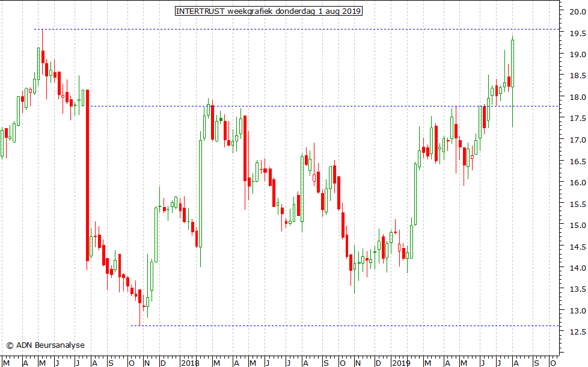Viewport: 588px width, 367px height.
Task: Click the 14.0 price level label
Action: point(577,268)
